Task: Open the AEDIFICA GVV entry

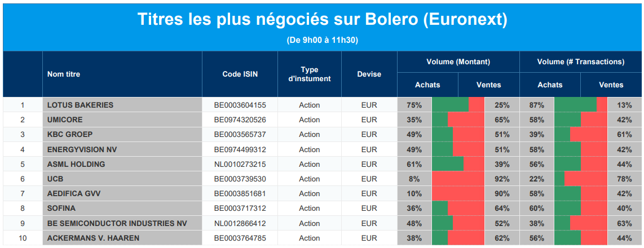Action: [73, 194]
